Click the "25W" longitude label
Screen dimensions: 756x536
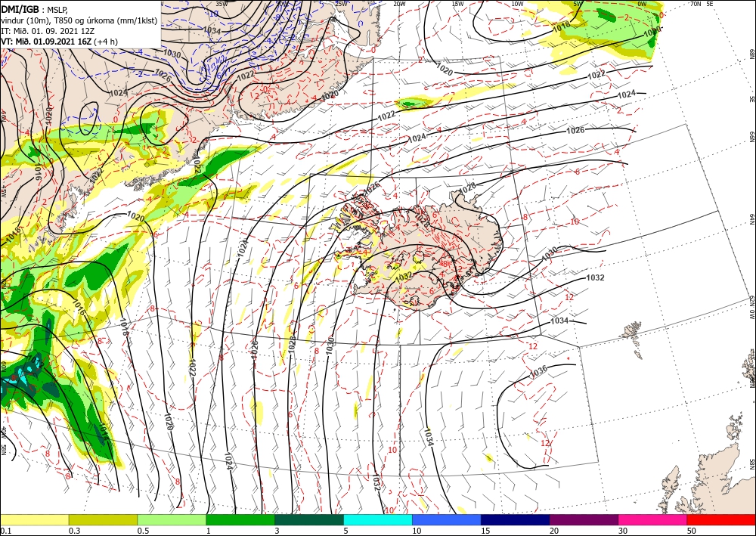pyautogui.click(x=341, y=4)
